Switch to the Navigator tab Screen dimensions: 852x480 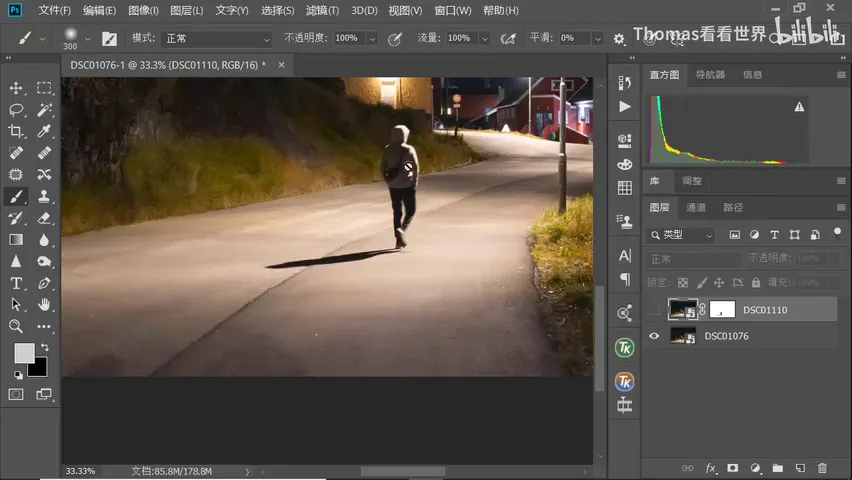point(710,74)
